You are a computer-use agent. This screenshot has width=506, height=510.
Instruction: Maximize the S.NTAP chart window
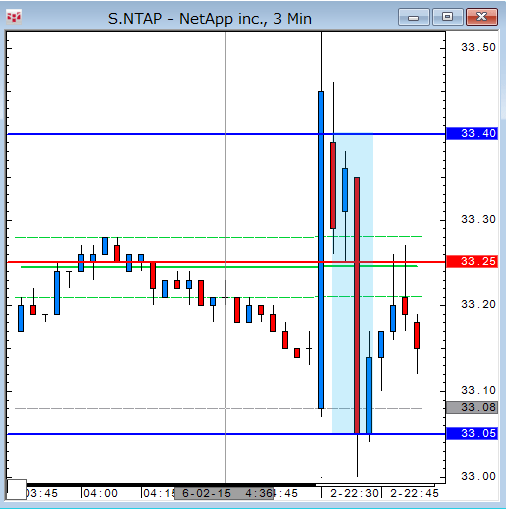447,17
